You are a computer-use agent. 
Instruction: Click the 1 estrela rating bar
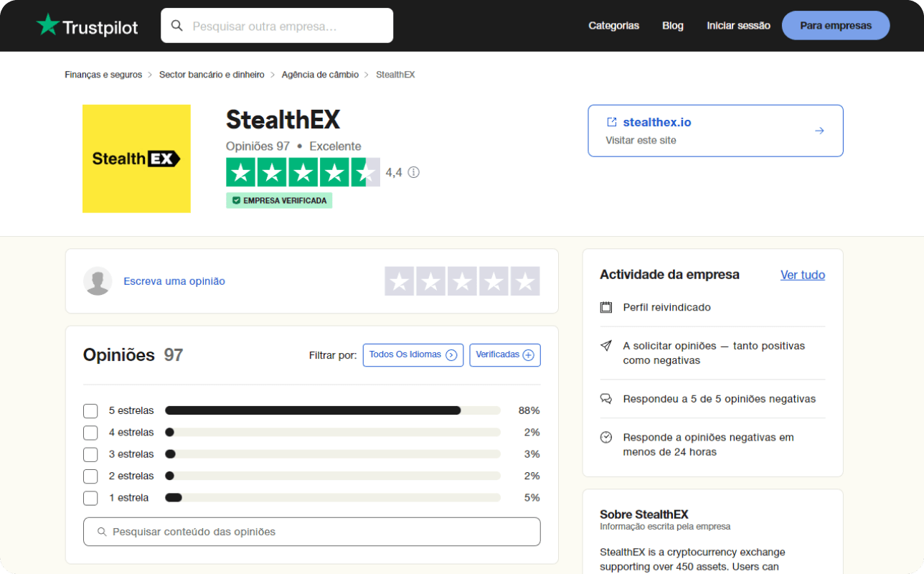coord(333,497)
